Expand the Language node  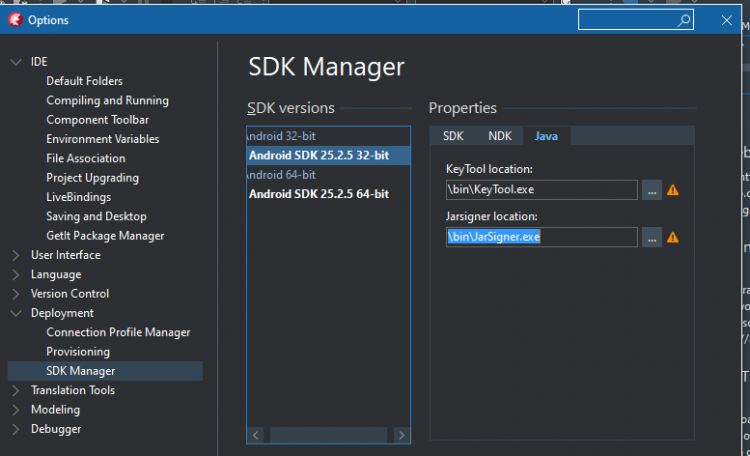16,274
